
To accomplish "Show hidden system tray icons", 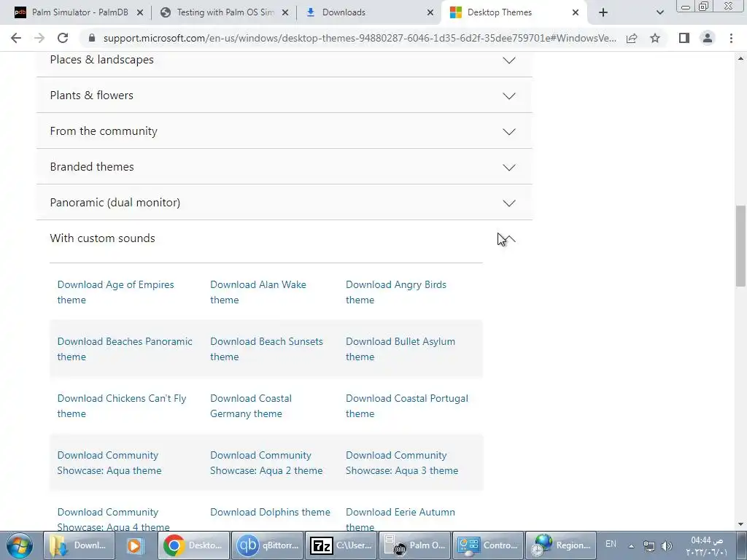I will tap(631, 546).
